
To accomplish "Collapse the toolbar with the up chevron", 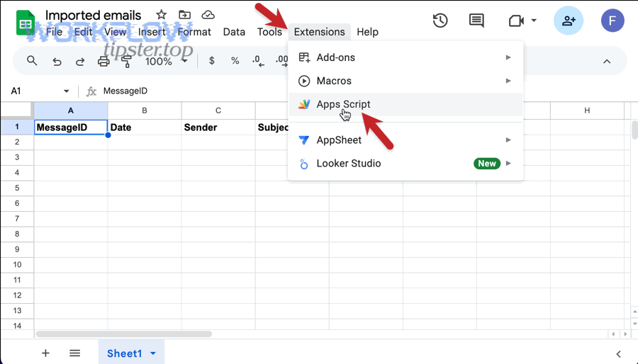I will coord(607,62).
